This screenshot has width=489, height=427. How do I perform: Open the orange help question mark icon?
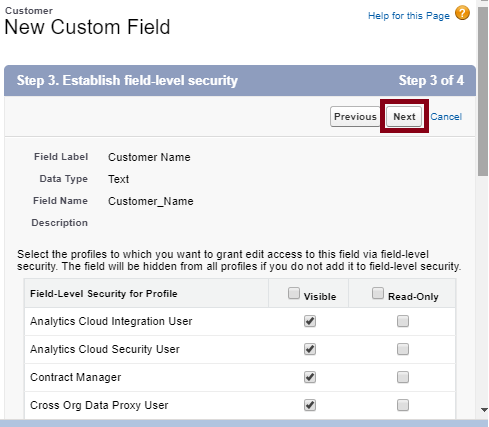tap(462, 13)
